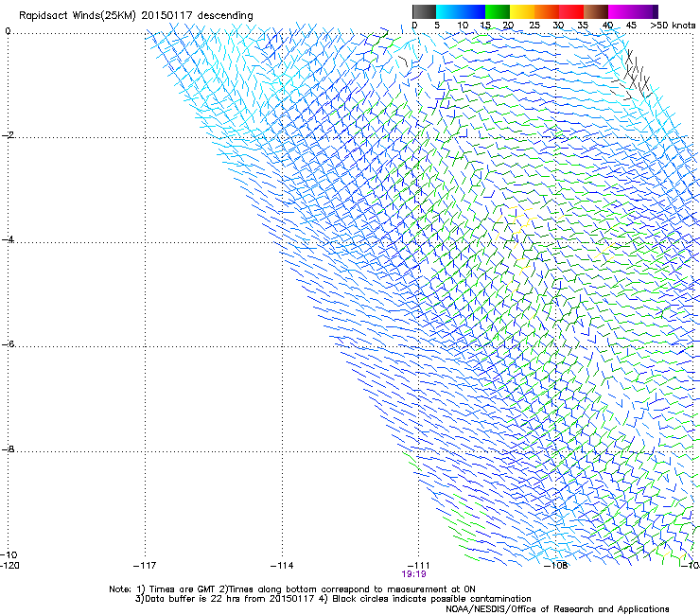Viewport: 700px width, 615px height.
Task: Click the '>50 knots' legend label
Action: click(673, 26)
